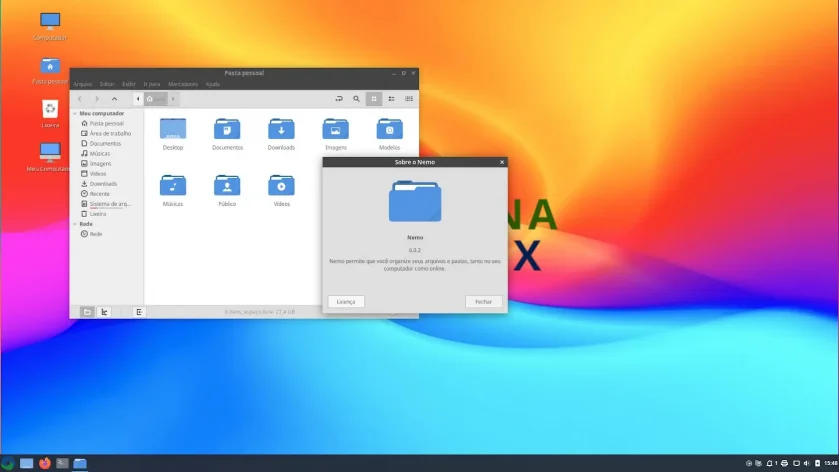Select the Rede network entry in the sidebar

[x=96, y=234]
